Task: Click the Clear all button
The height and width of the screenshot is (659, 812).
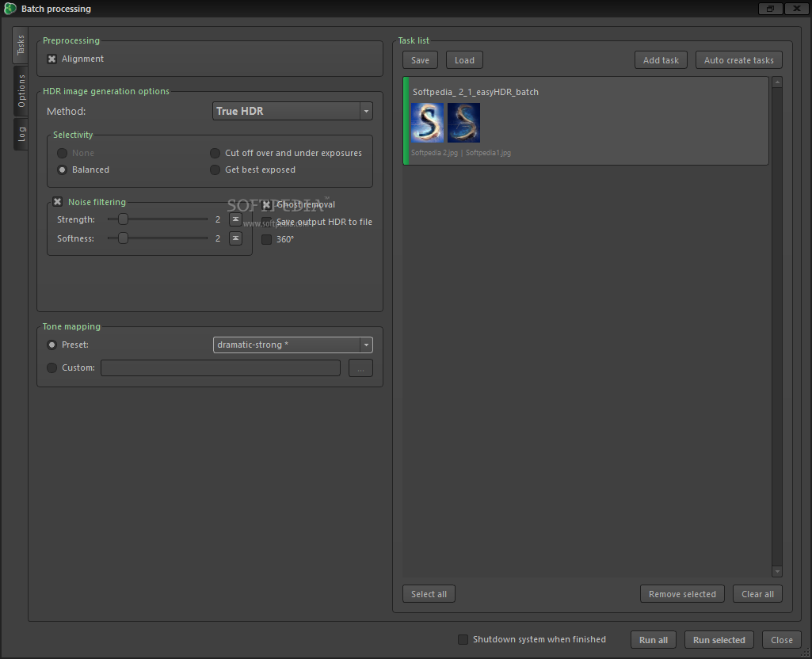Action: coord(757,594)
